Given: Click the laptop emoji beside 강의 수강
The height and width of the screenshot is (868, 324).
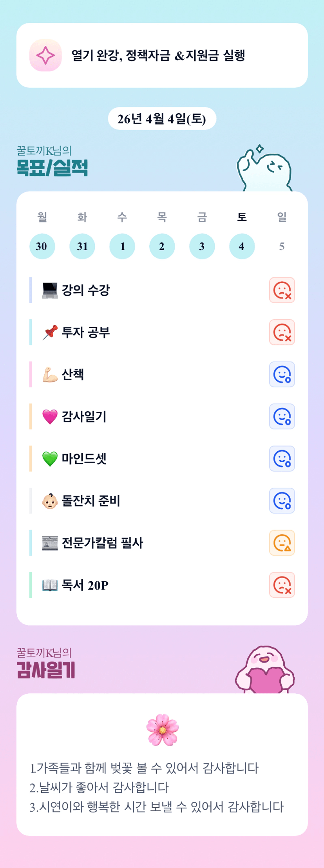Looking at the screenshot, I should pyautogui.click(x=50, y=290).
